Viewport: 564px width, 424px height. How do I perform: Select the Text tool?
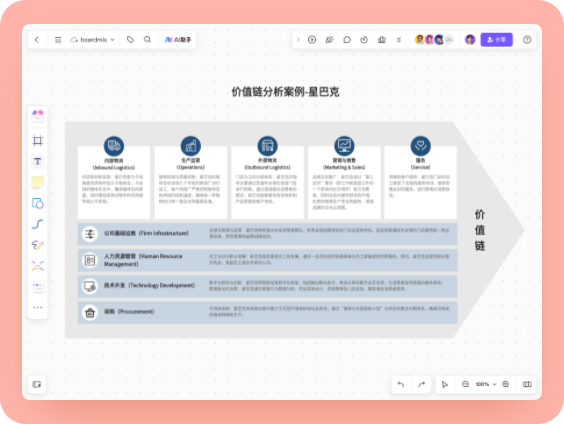click(38, 161)
